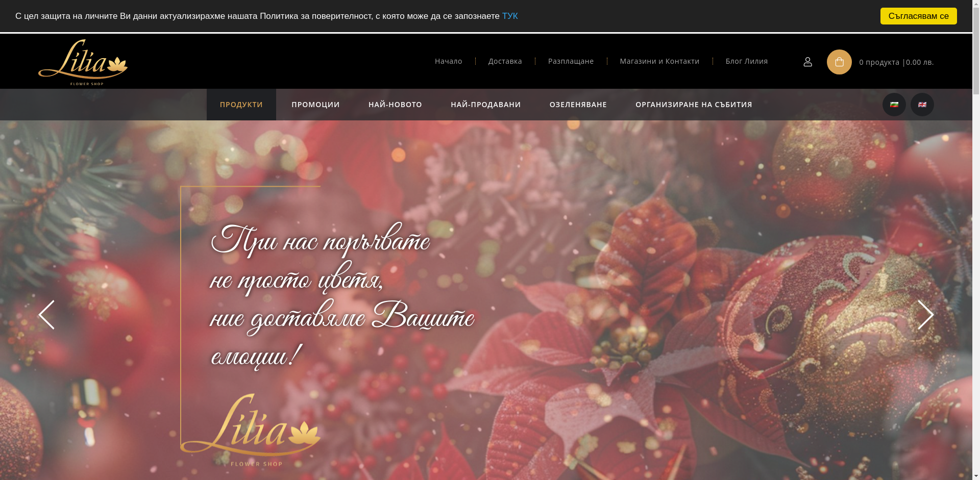Click the Съгласявам се consent button
The height and width of the screenshot is (480, 980).
coord(918,16)
